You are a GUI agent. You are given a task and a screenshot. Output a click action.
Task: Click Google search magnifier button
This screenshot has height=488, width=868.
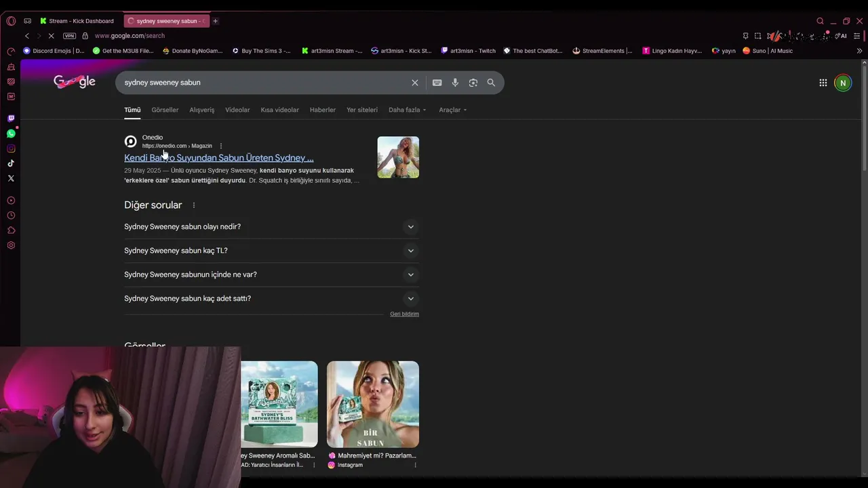(x=491, y=83)
